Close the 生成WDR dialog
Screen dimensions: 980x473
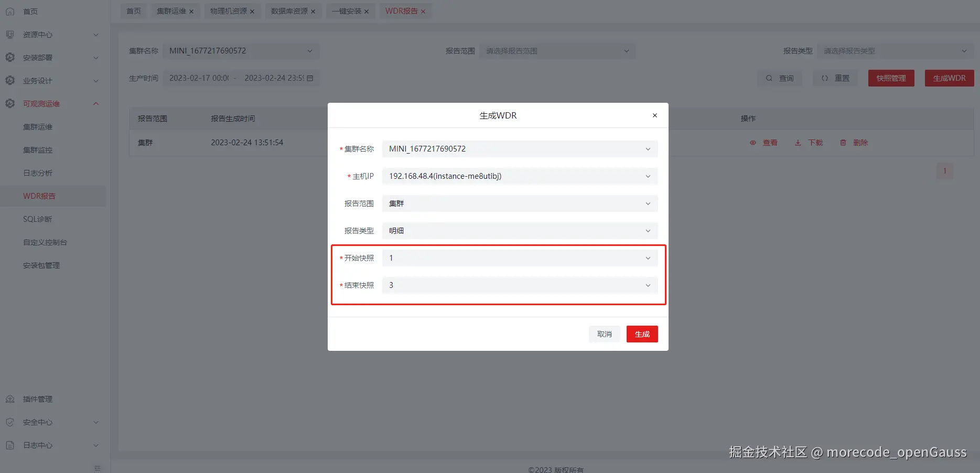(x=655, y=115)
